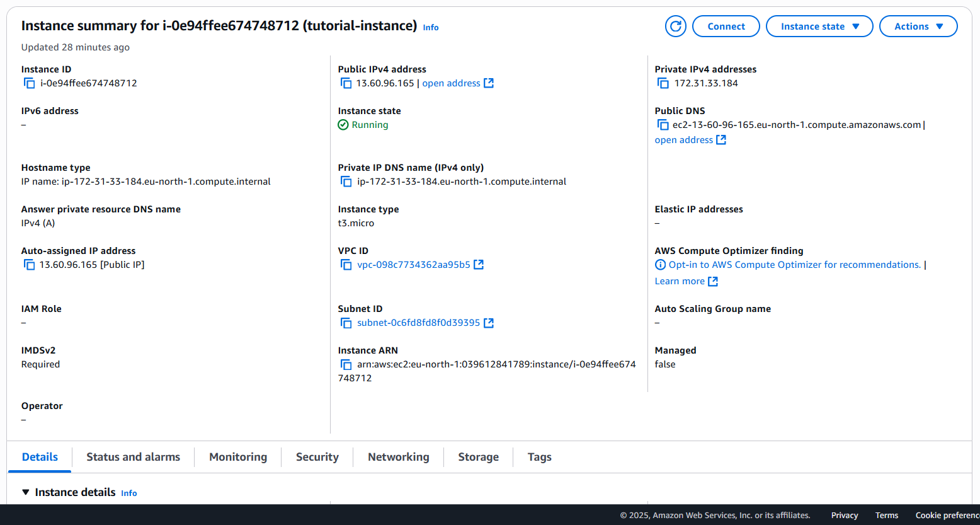Copy the VPC ID
Screen dimensions: 980x525
point(346,265)
